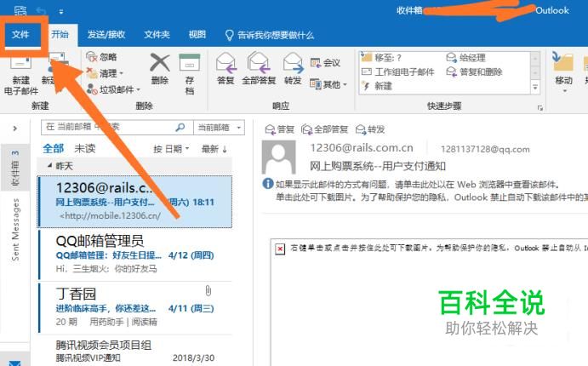This screenshot has width=588, height=366.
Task: Open the customize quick access toolbar dropdown
Action: point(60,12)
